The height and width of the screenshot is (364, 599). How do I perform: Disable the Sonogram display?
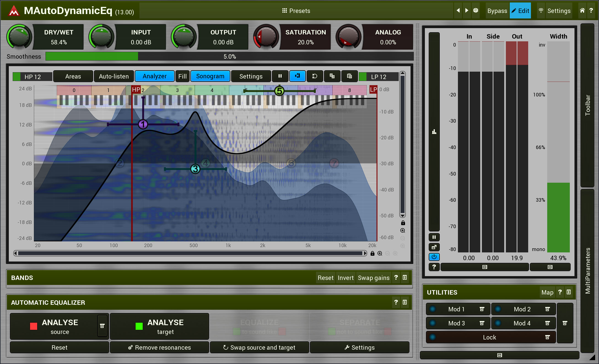click(210, 76)
